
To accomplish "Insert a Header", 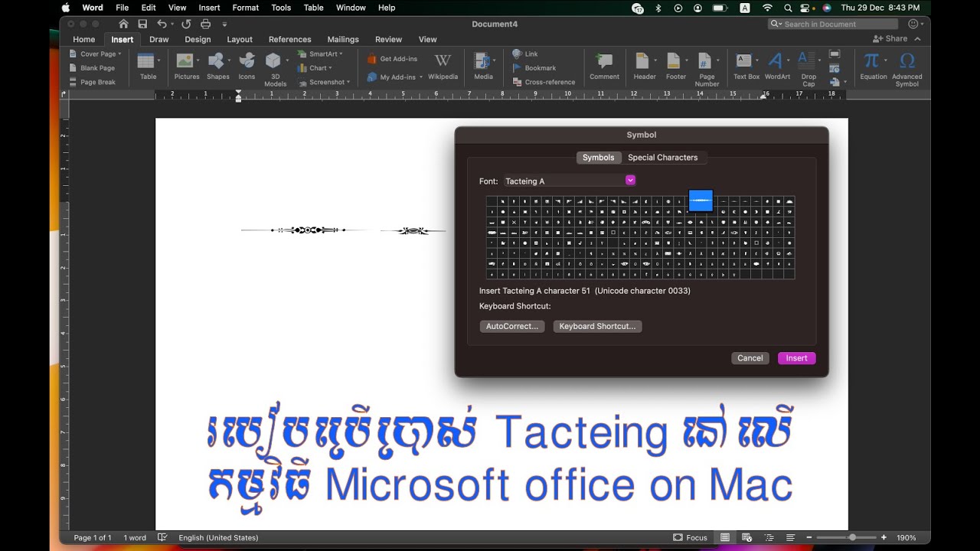I will [645, 66].
